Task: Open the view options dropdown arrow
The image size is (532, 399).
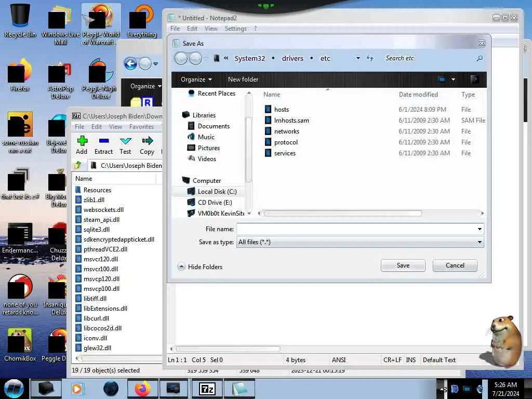Action: click(453, 79)
